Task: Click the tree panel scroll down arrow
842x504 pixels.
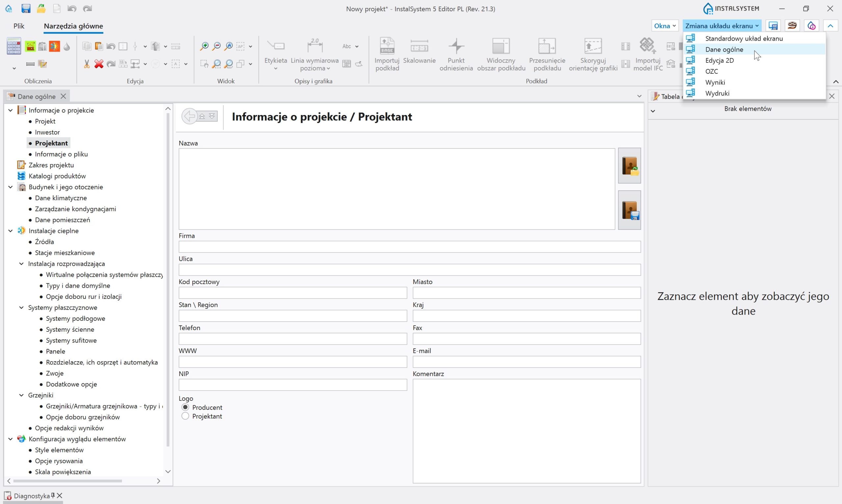Action: (x=168, y=471)
